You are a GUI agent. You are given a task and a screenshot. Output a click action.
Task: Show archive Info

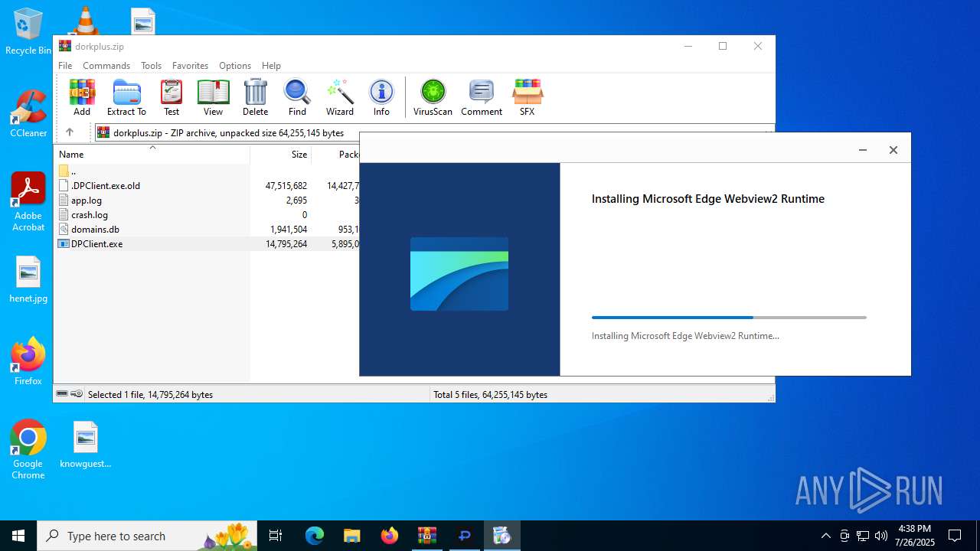381,97
